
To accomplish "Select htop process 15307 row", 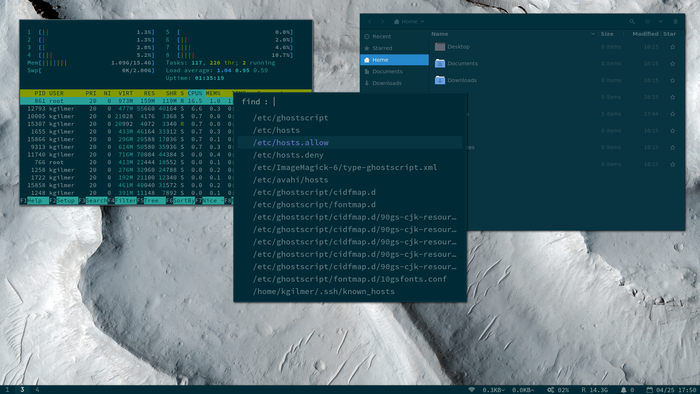I will pos(127,124).
